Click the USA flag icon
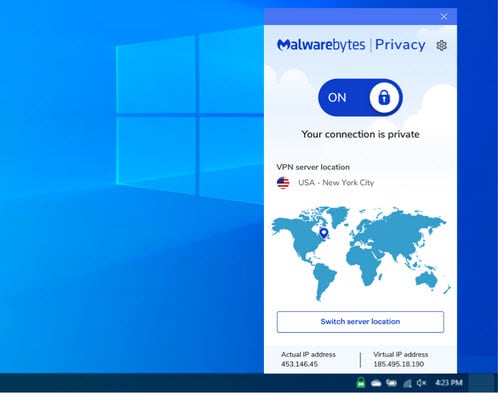 [x=283, y=183]
